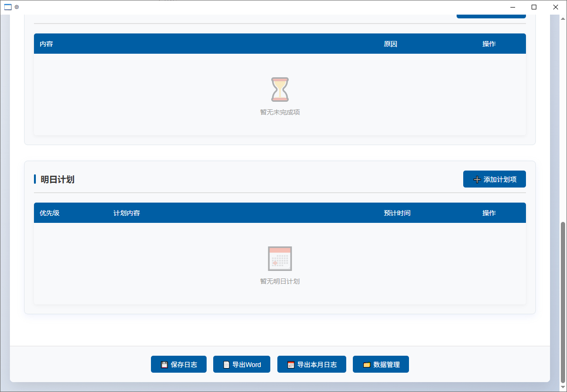
Task: Click the 内容 column header
Action: [x=46, y=44]
